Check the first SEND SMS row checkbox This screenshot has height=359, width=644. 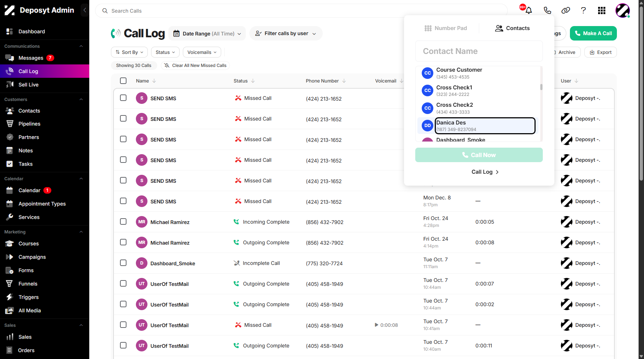point(123,98)
